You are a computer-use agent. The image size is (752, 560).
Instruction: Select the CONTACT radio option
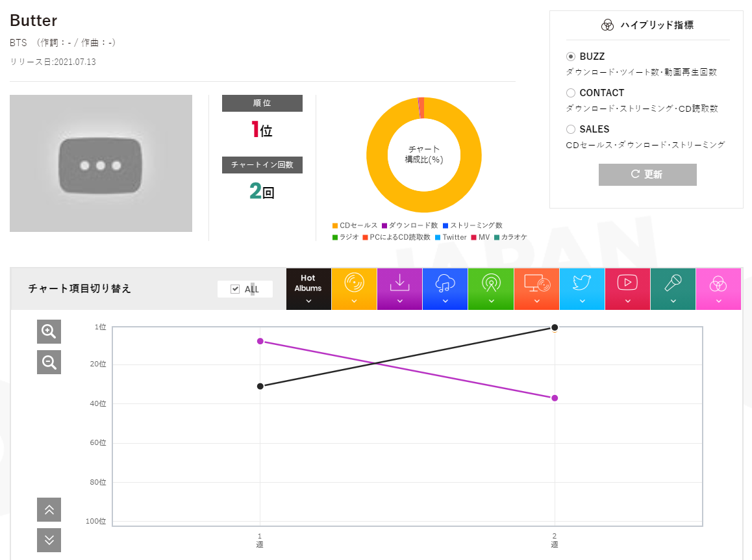[x=571, y=93]
